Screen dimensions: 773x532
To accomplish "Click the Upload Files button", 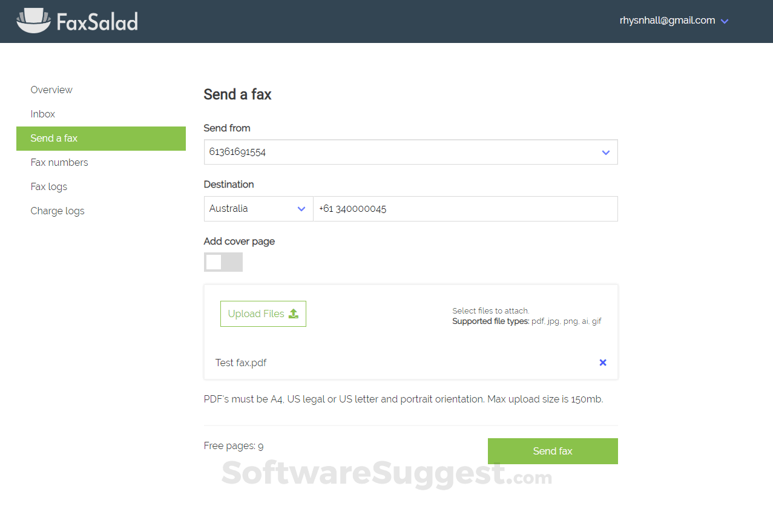I will tap(263, 314).
